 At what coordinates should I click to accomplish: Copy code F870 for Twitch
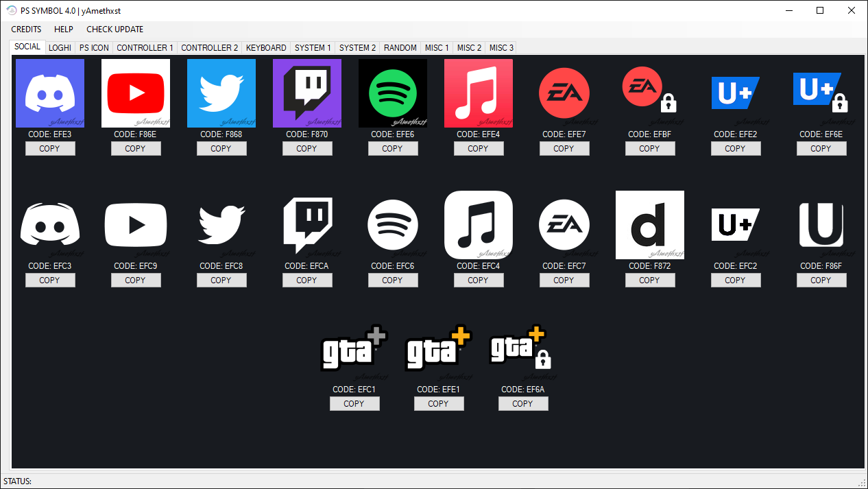click(x=307, y=148)
